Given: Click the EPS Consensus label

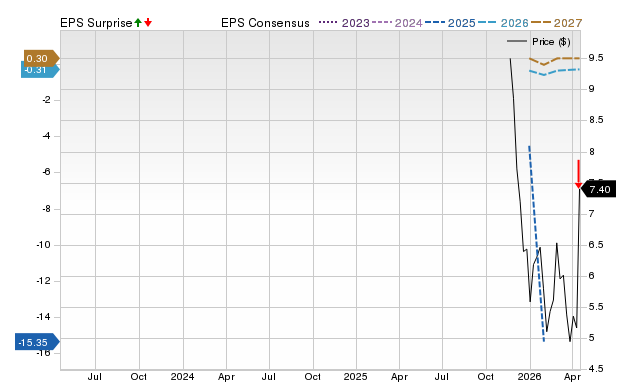Looking at the screenshot, I should [265, 23].
